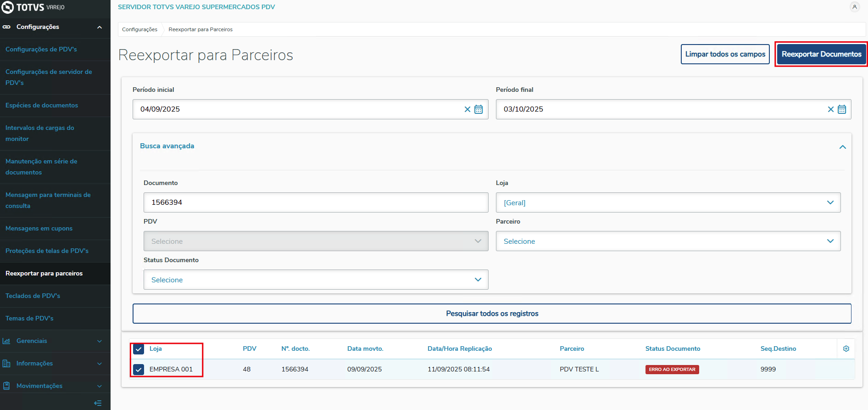868x410 pixels.
Task: Click Limpar todos os campos button
Action: coord(725,54)
